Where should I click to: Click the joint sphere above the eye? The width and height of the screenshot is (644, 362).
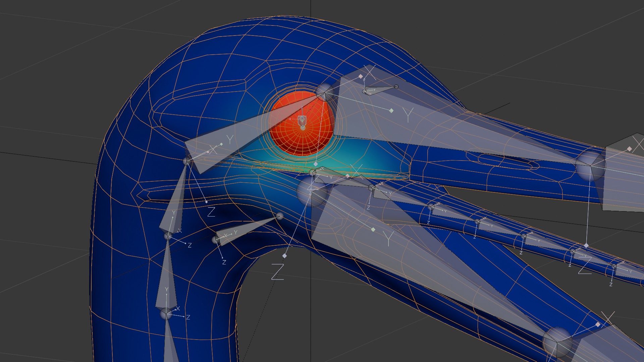[x=325, y=92]
